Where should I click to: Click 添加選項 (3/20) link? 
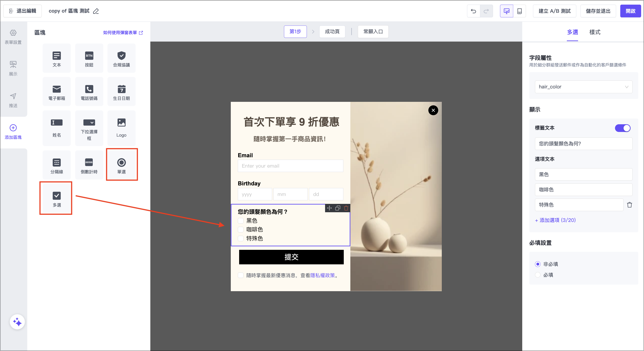tap(555, 220)
